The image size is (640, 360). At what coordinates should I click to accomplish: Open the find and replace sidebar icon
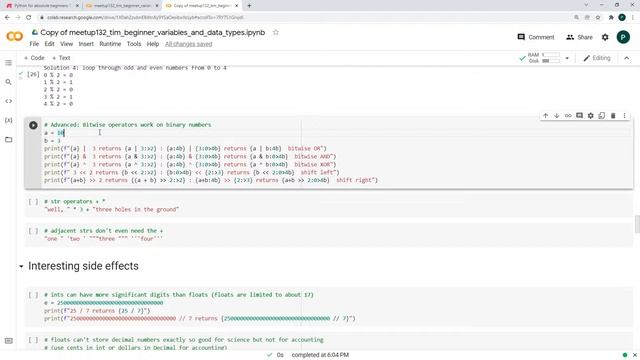[9, 82]
